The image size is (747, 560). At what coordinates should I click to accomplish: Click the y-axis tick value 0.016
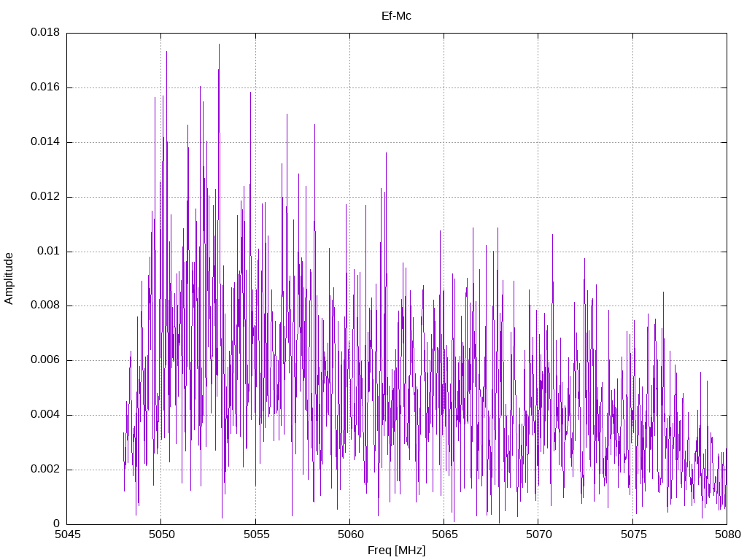click(x=45, y=87)
